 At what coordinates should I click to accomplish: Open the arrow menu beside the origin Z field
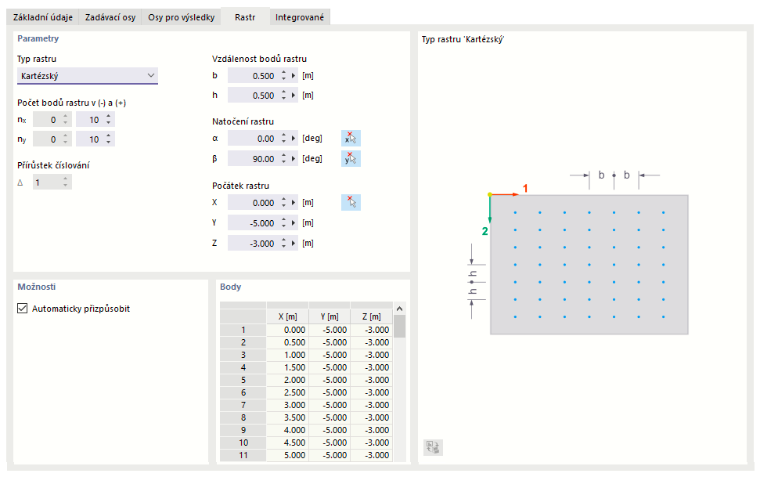(x=293, y=243)
